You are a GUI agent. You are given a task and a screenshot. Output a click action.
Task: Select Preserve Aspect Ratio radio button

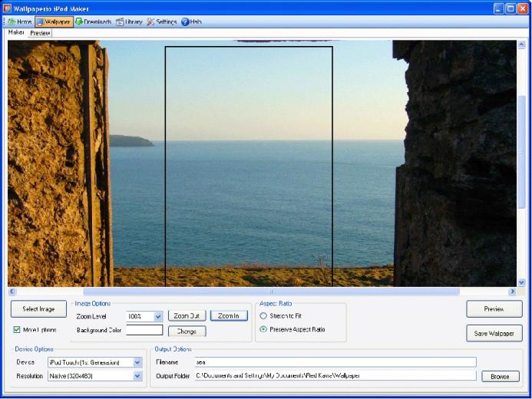coord(263,329)
